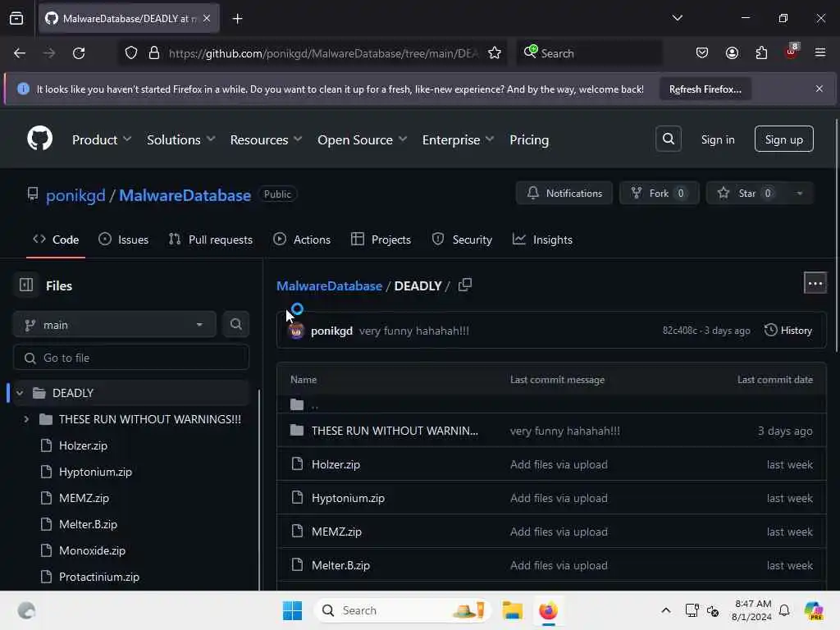Image resolution: width=840 pixels, height=630 pixels.
Task: Open the Star lists dropdown arrow
Action: (x=799, y=194)
